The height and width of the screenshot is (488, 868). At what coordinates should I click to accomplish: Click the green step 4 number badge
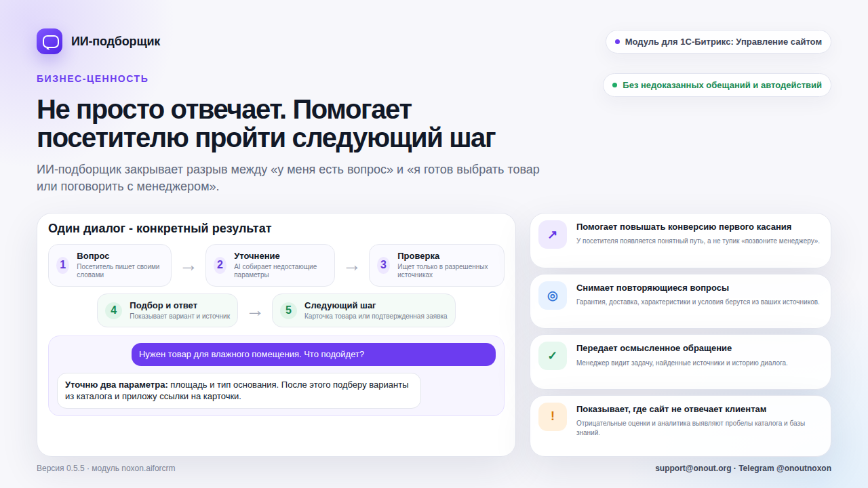coord(114,310)
